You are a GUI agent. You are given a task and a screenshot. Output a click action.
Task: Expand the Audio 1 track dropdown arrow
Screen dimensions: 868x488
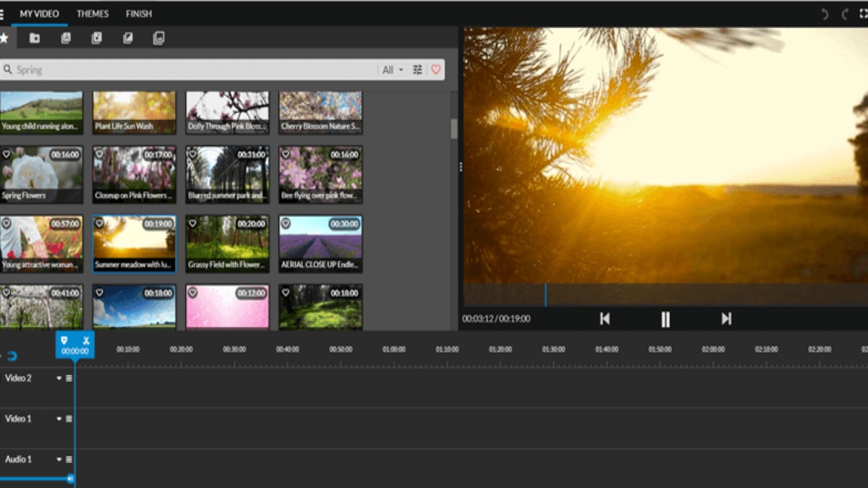(x=59, y=459)
